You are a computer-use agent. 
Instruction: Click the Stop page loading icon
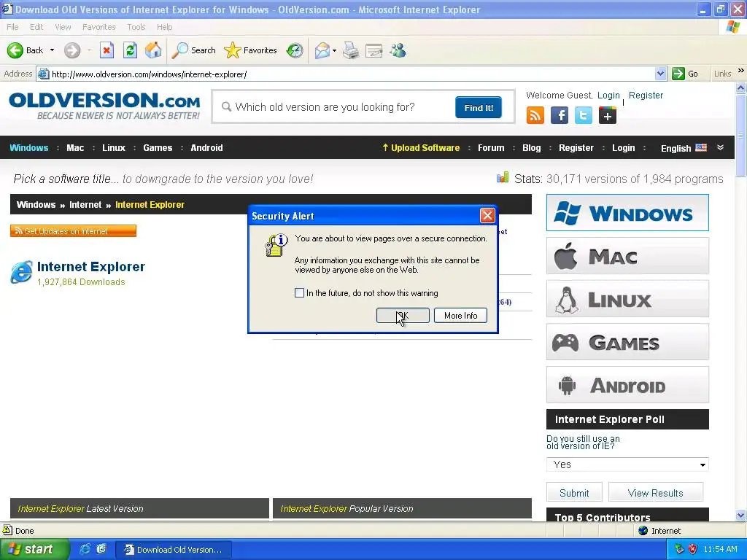pos(107,50)
